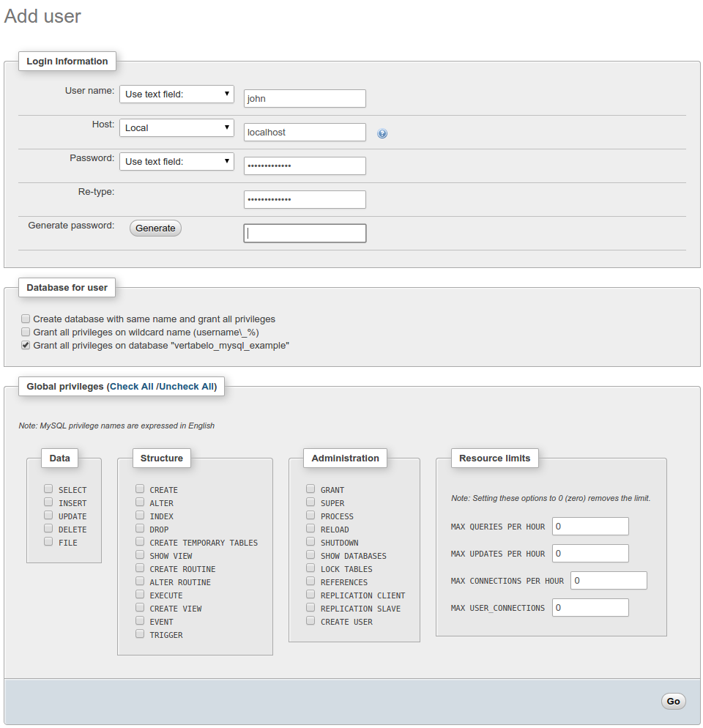703x728 pixels.
Task: Click the Check All link
Action: pyautogui.click(x=132, y=386)
